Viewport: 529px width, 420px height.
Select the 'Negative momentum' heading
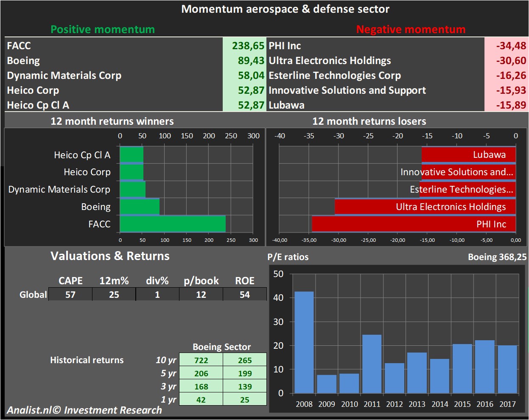pyautogui.click(x=411, y=29)
